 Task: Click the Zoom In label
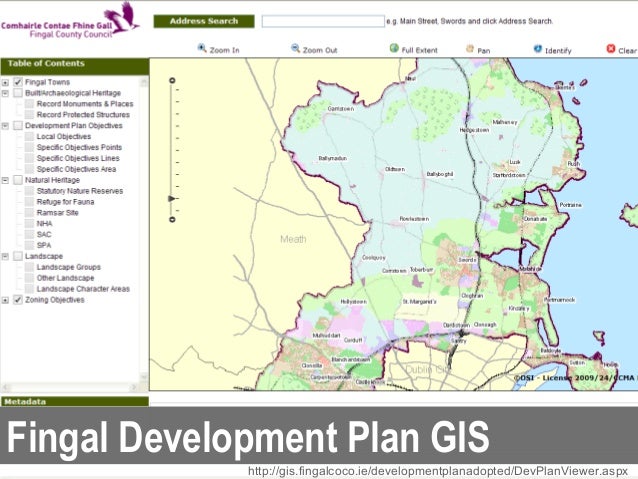(225, 50)
